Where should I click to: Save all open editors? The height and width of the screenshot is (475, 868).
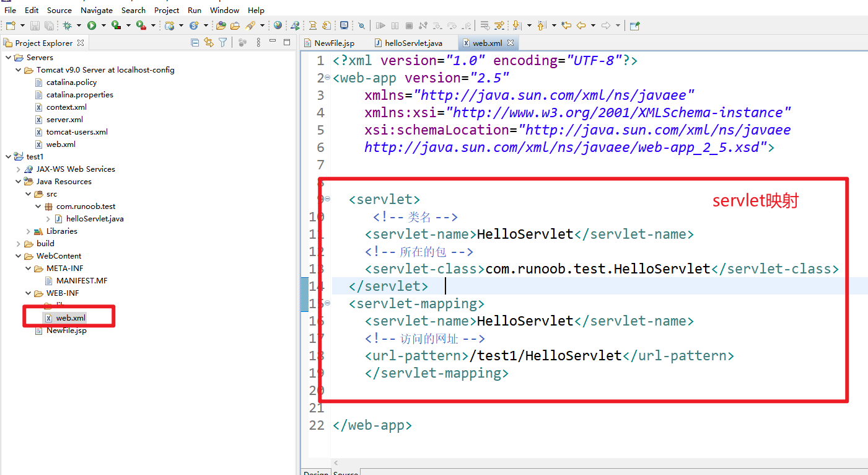click(x=49, y=25)
